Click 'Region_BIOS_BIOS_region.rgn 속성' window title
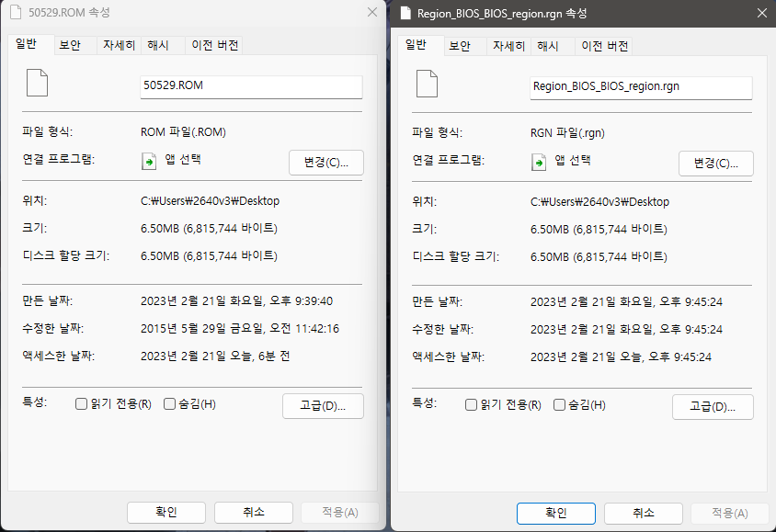 (502, 14)
